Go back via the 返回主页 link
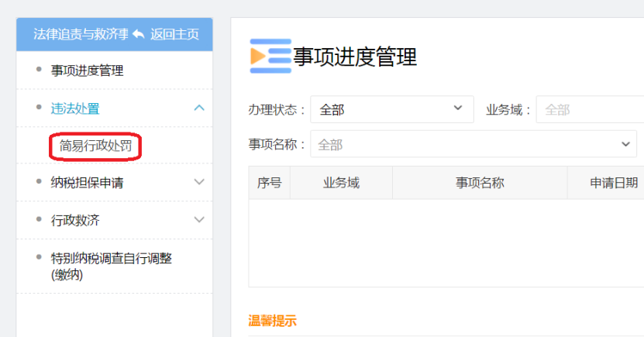Viewport: 644px width, 337px height. [174, 34]
